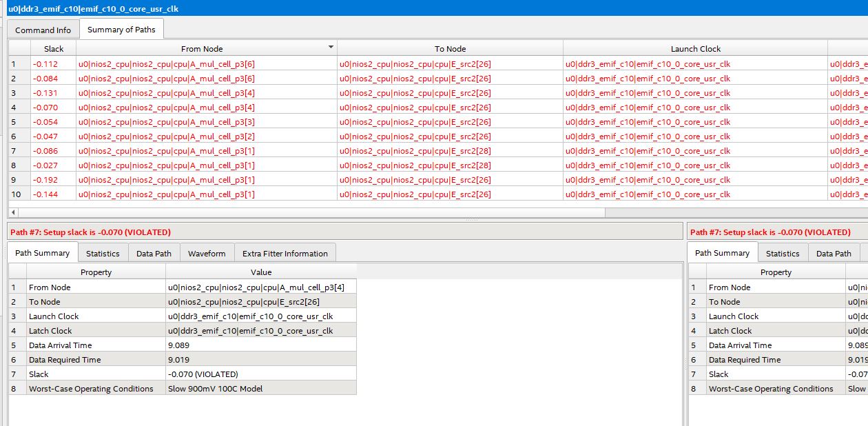Toggle the From Node sort arrow indicator

pyautogui.click(x=331, y=47)
